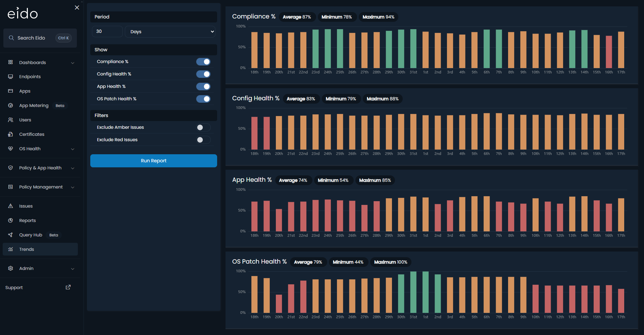Enable the Exclude Red Issues toggle
644x335 pixels.
click(x=203, y=140)
